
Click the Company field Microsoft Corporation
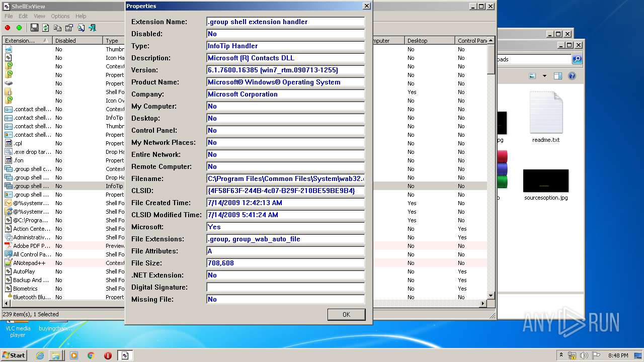pyautogui.click(x=285, y=94)
